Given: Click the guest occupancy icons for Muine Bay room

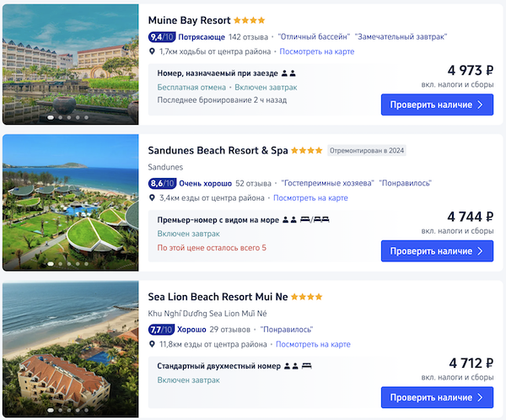Looking at the screenshot, I should pos(288,73).
